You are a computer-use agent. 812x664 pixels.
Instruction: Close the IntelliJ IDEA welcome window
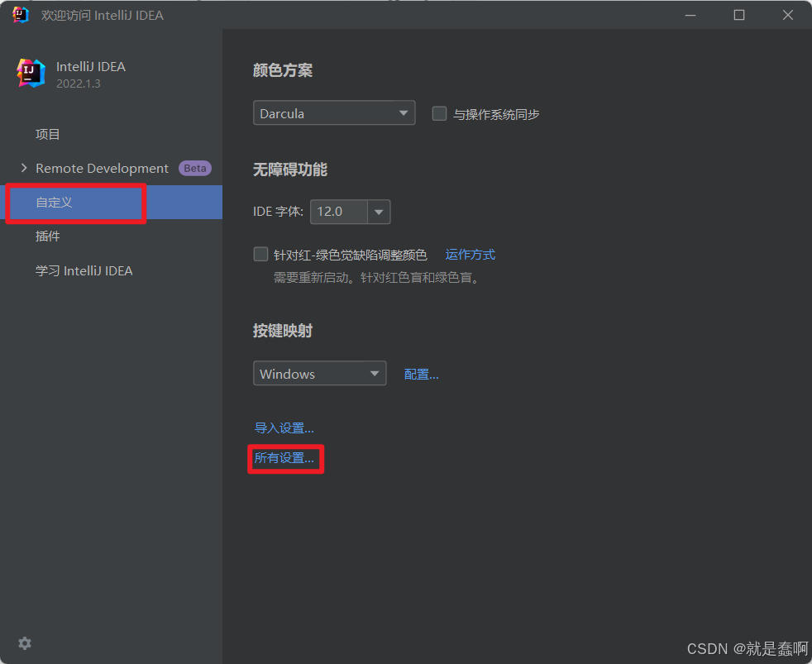788,15
